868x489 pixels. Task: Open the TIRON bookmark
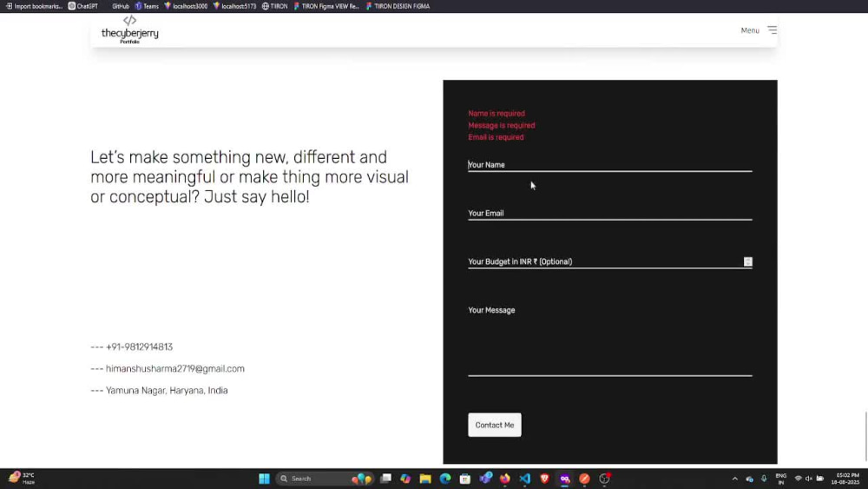tap(274, 6)
